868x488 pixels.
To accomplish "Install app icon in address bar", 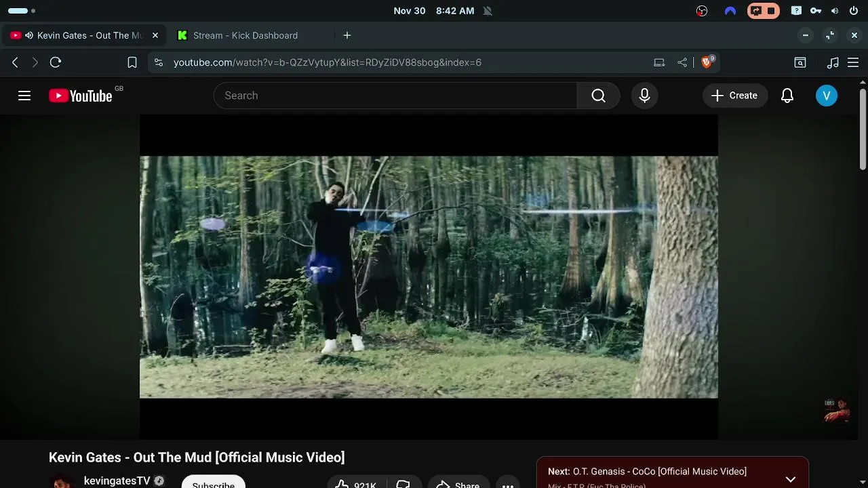I will coord(659,62).
